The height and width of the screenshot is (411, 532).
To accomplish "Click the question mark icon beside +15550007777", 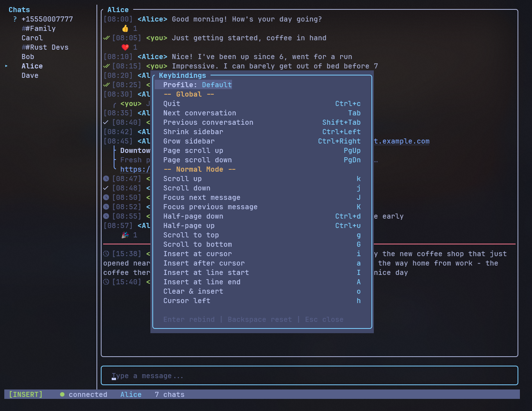I will point(14,19).
